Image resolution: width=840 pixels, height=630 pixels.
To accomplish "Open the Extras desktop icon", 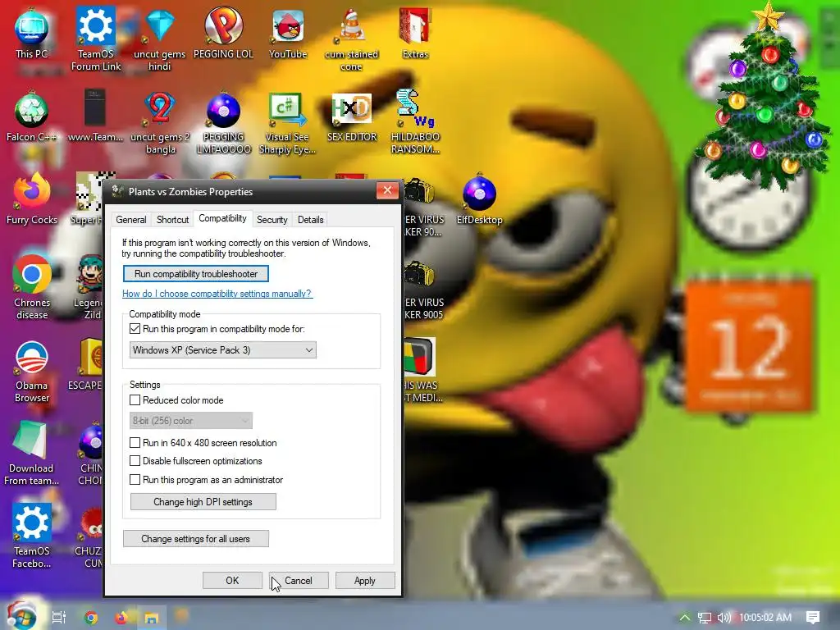I will pos(415,33).
